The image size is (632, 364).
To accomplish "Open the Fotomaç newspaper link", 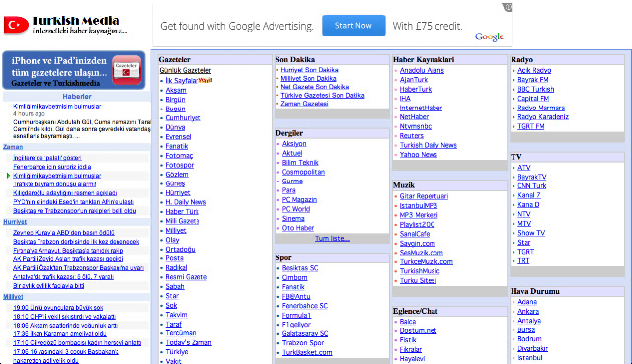I will (179, 156).
